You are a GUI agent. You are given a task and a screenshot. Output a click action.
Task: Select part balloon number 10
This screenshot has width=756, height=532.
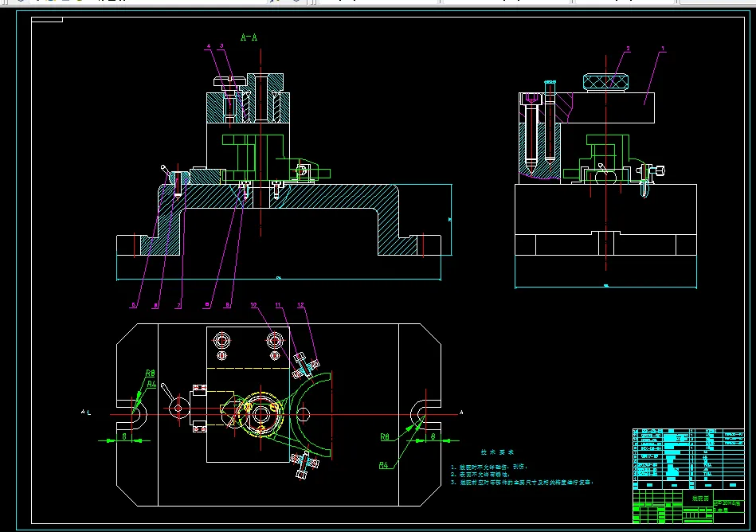click(x=253, y=304)
